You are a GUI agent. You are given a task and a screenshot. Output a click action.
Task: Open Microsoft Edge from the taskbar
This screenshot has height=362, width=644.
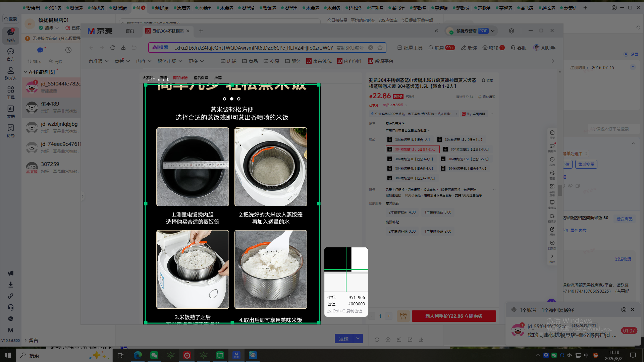tap(138, 355)
